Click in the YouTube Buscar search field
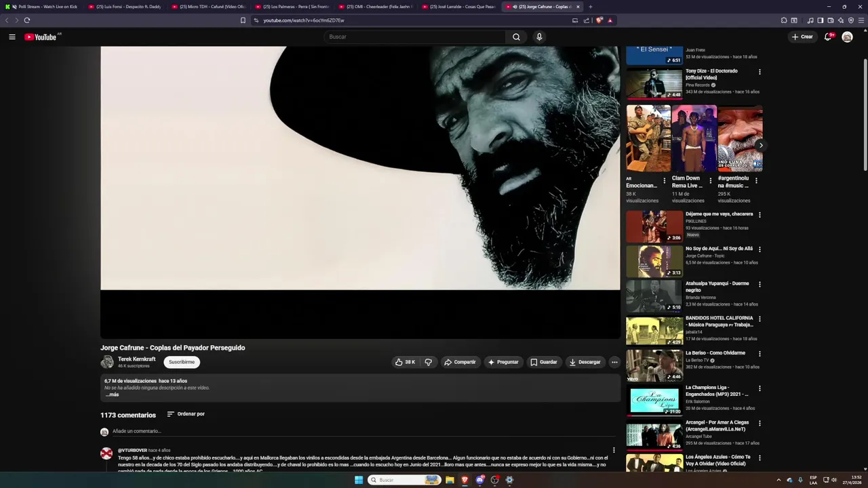 [415, 37]
